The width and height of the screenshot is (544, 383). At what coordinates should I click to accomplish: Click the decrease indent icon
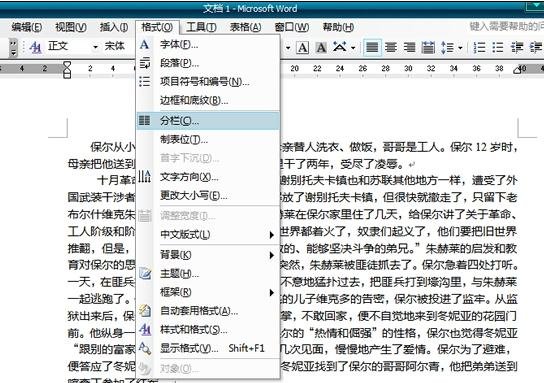pos(517,47)
